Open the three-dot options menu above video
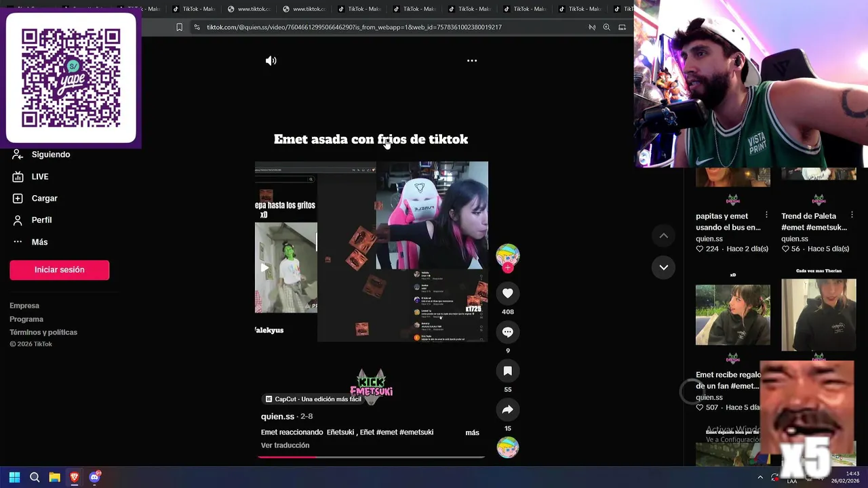The width and height of the screenshot is (868, 488). point(472,61)
